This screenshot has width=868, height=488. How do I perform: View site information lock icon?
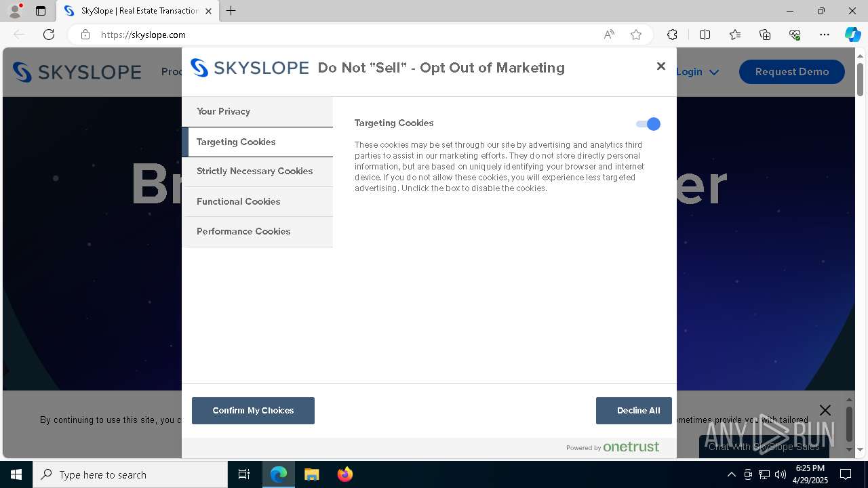[85, 35]
